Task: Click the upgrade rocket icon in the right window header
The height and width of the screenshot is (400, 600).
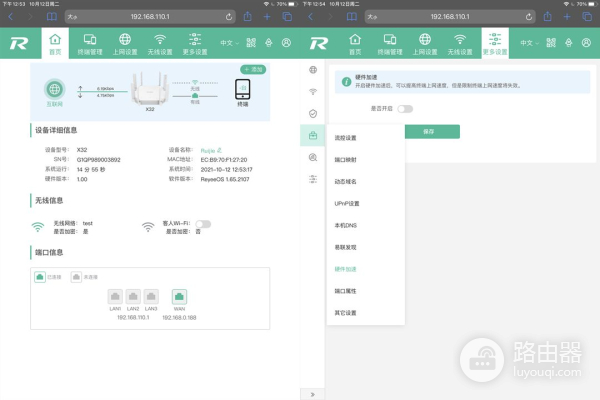Action: pyautogui.click(x=569, y=43)
